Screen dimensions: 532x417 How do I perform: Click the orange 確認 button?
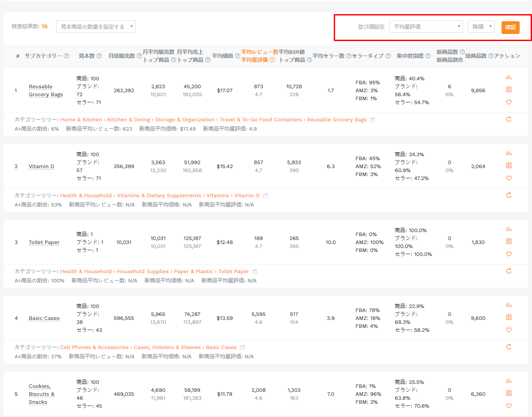(510, 27)
